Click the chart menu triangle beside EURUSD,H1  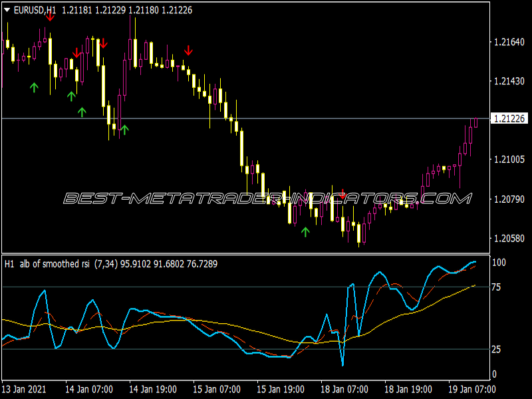(7, 10)
